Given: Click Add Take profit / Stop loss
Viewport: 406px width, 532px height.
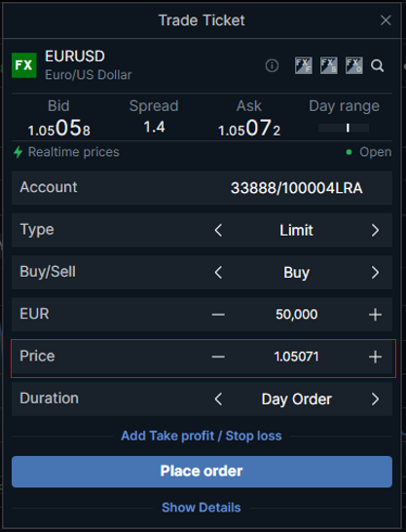Looking at the screenshot, I should 202,436.
